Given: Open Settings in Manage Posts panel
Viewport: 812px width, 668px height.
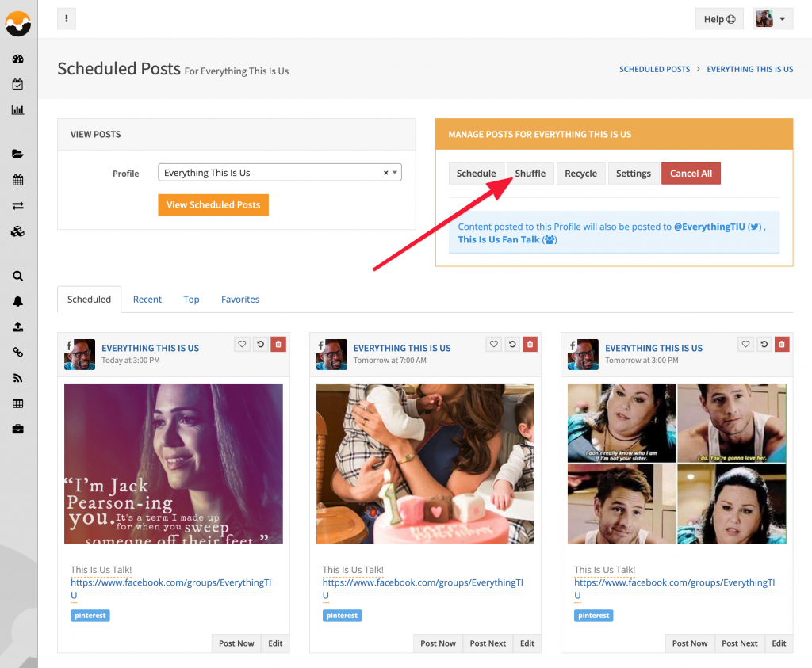Looking at the screenshot, I should click(x=634, y=174).
